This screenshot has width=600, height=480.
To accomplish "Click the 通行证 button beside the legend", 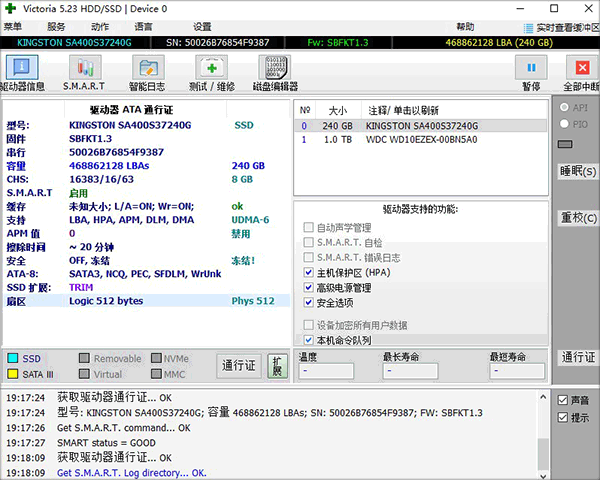I will (238, 365).
